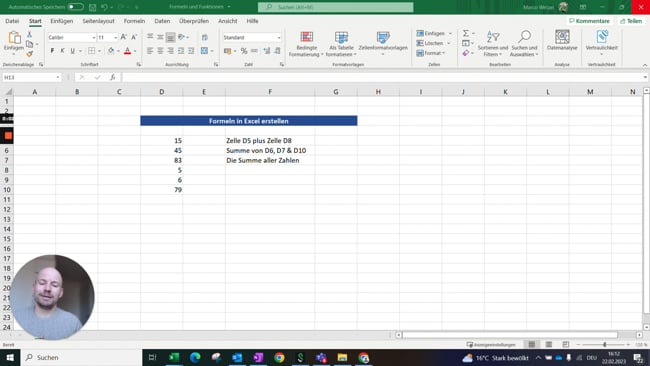Click the accounting currency format icon
The height and width of the screenshot is (366, 650).
pos(227,51)
